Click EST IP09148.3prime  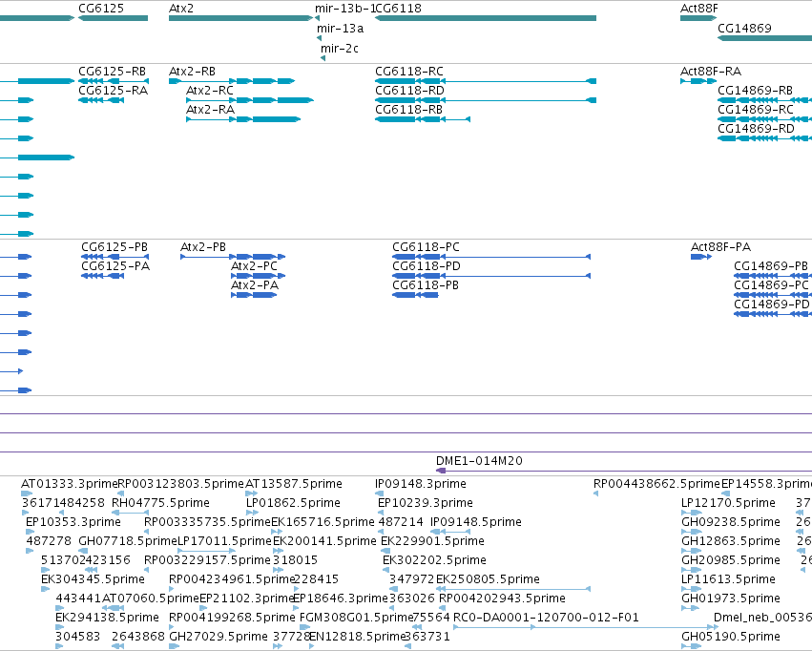point(421,483)
